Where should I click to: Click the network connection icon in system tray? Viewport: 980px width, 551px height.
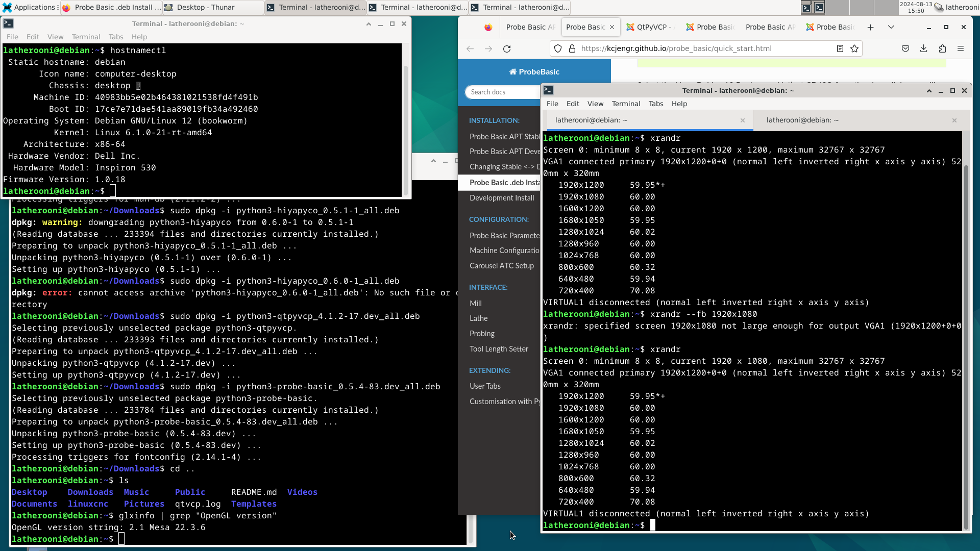click(x=939, y=7)
